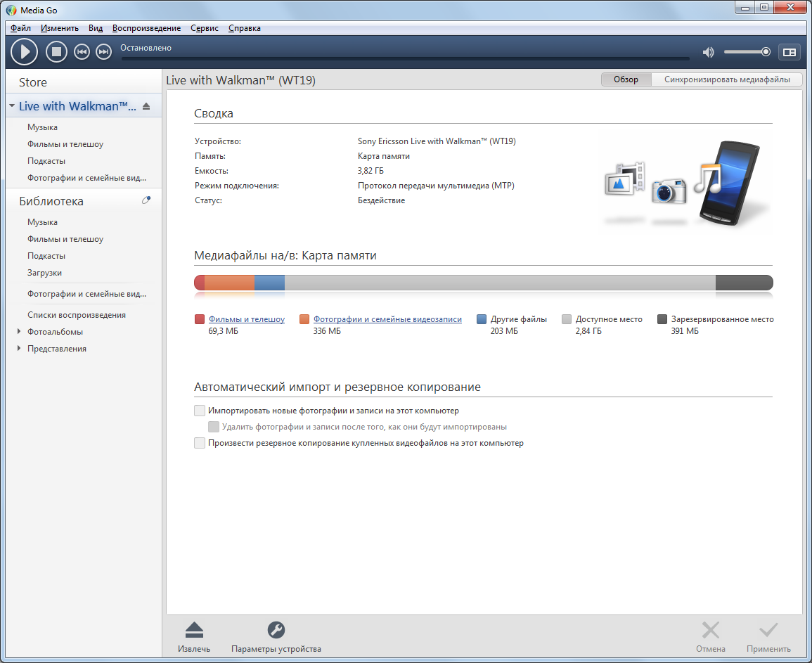
Task: Click the dark Зарезервированное место swatch
Action: 662,319
